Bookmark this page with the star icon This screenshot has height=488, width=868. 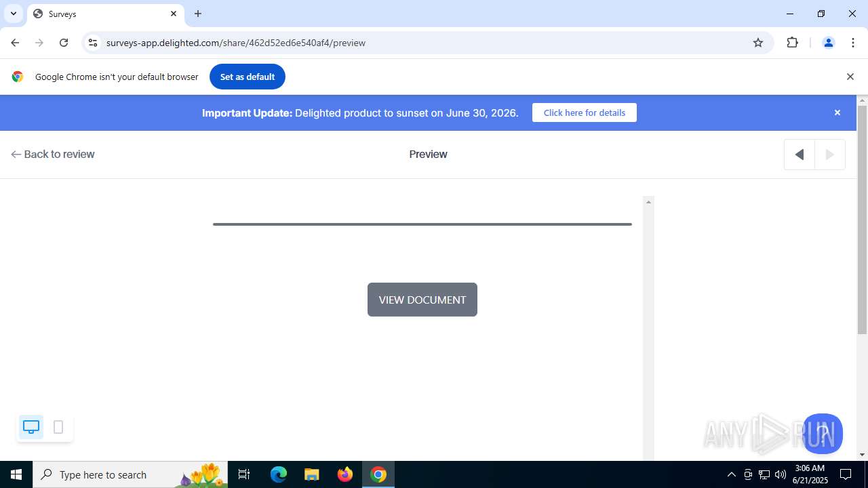click(x=758, y=43)
